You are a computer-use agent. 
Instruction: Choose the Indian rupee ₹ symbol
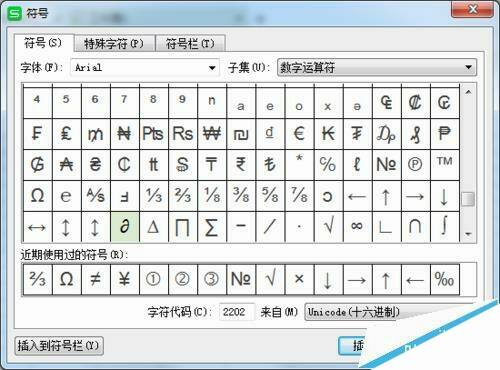click(x=241, y=165)
